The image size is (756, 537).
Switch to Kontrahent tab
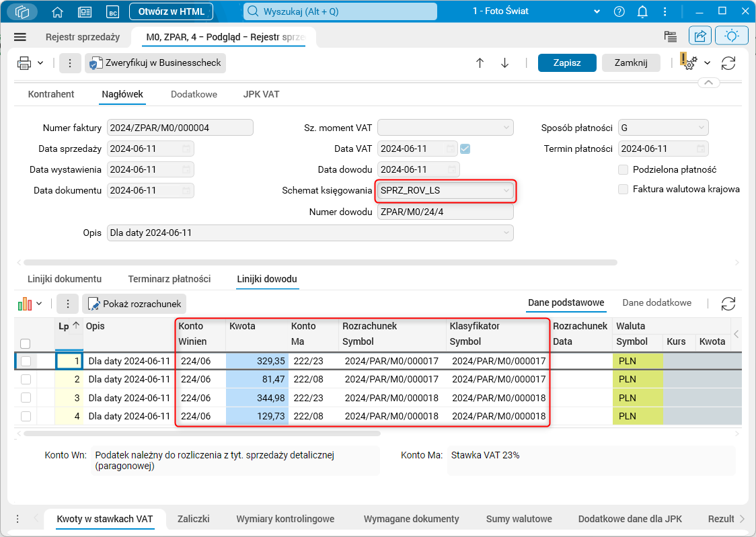pyautogui.click(x=51, y=94)
